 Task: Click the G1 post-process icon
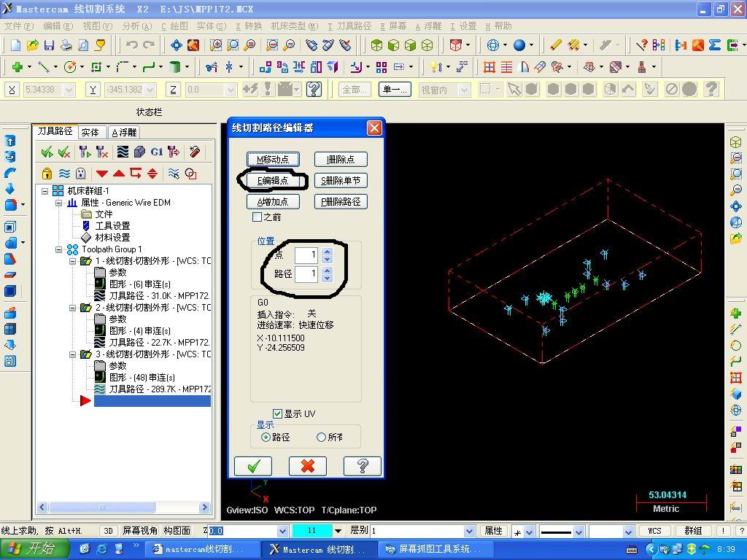tap(156, 152)
